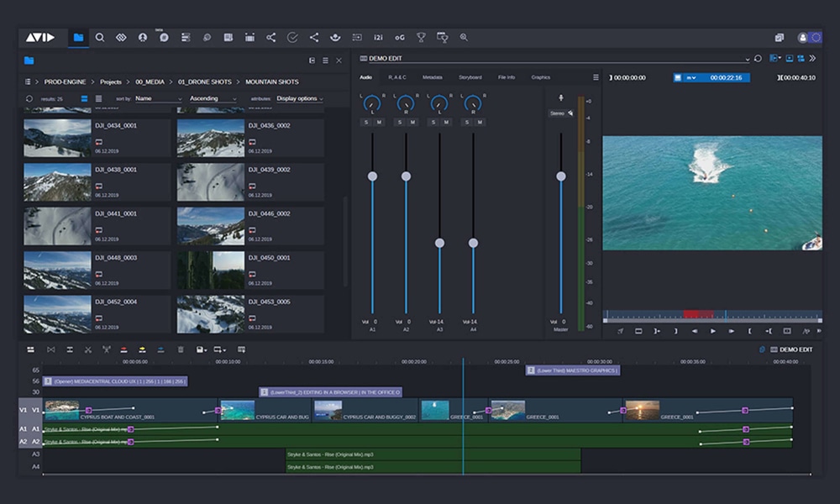Open the sort by Name dropdown
Image resolution: width=840 pixels, height=504 pixels.
click(159, 98)
